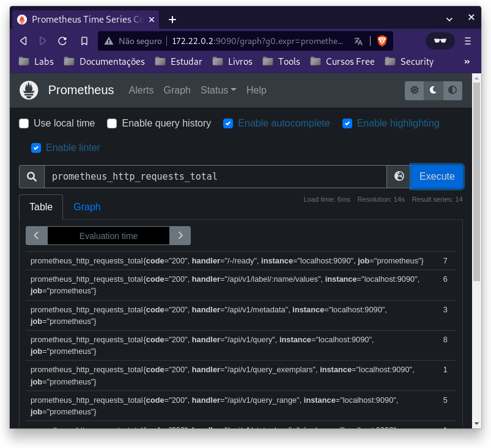Open the Security bookmark folder

409,61
